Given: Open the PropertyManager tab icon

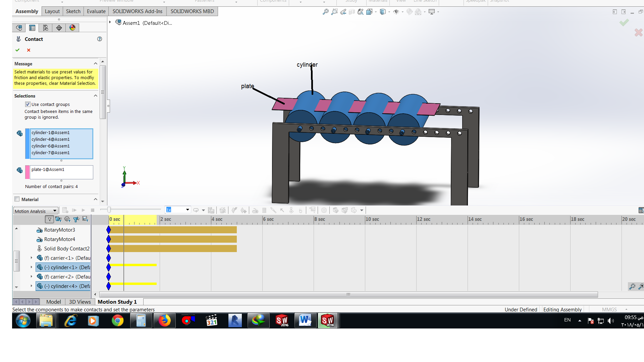Looking at the screenshot, I should (x=32, y=28).
